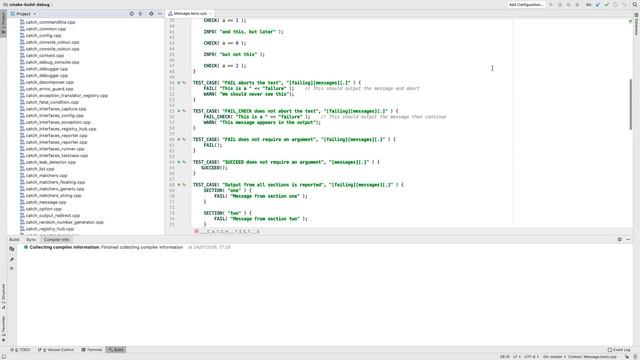The width and height of the screenshot is (640, 360).
Task: Open the TODO tool window
Action: (x=20, y=350)
